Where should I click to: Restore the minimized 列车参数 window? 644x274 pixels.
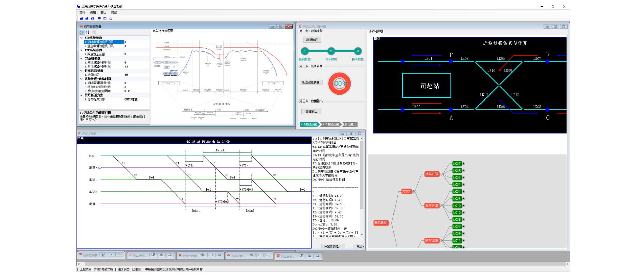coord(301,256)
